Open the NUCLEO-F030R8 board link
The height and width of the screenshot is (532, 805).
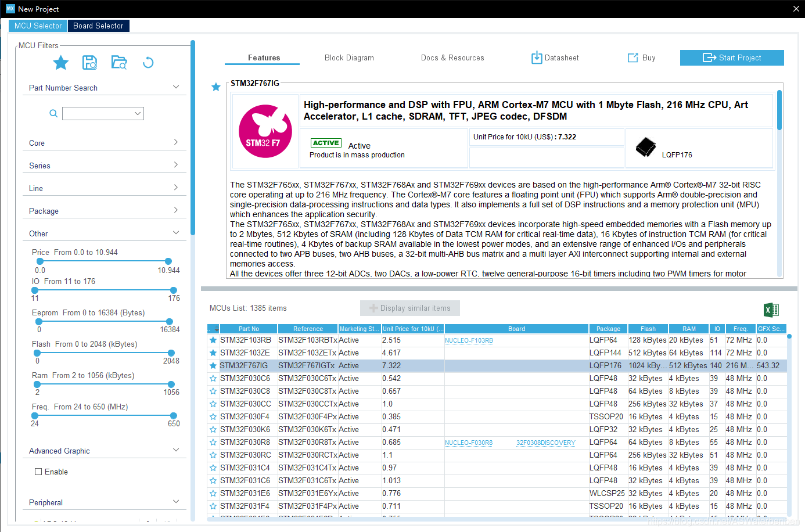coord(469,443)
